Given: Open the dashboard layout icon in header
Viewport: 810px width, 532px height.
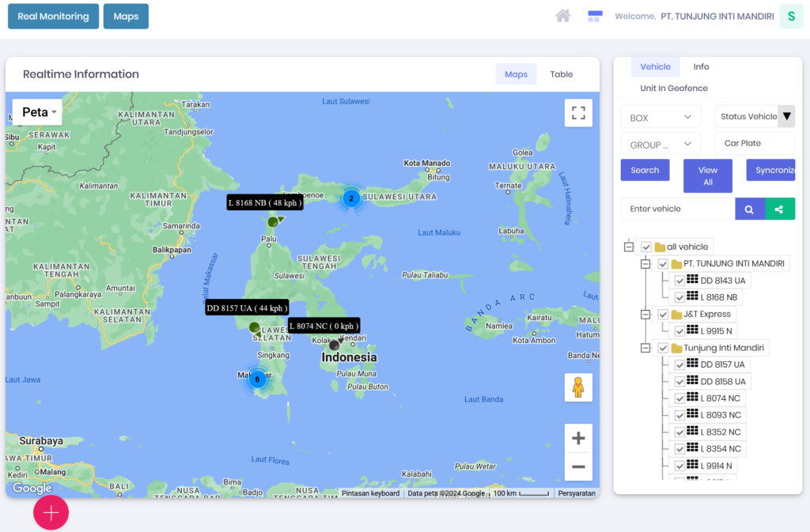Looking at the screenshot, I should click(x=595, y=17).
